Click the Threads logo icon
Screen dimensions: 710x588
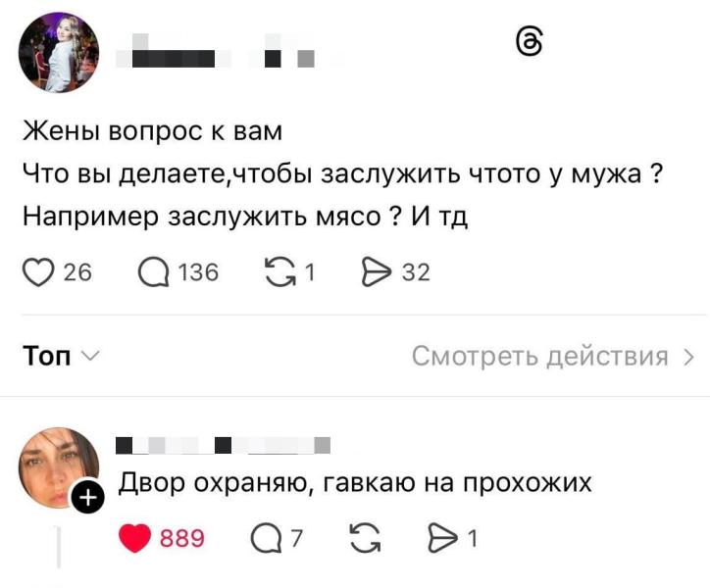[x=527, y=42]
